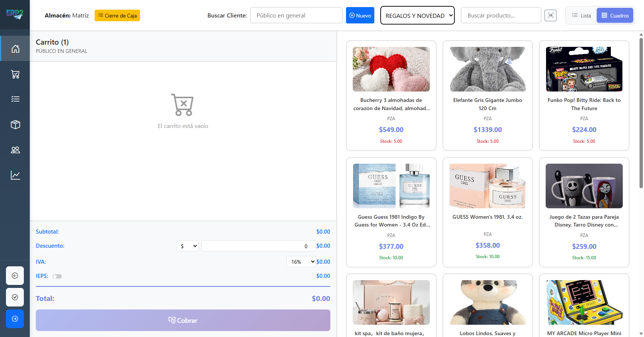
Task: Click inside the Buscar producto field
Action: (501, 15)
